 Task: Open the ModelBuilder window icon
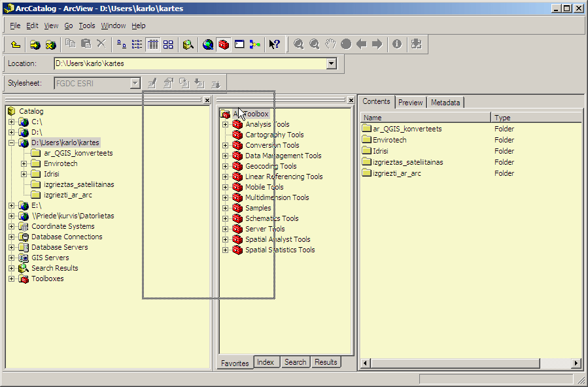coord(255,44)
